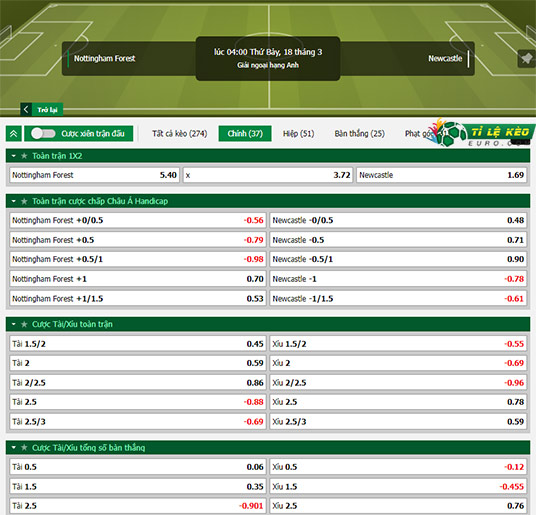Toggle the Cược xiên trận đấu switch
The width and height of the screenshot is (536, 515).
pyautogui.click(x=43, y=133)
